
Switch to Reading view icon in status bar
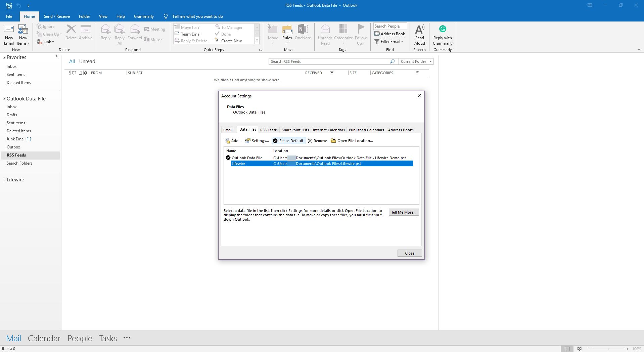click(580, 349)
